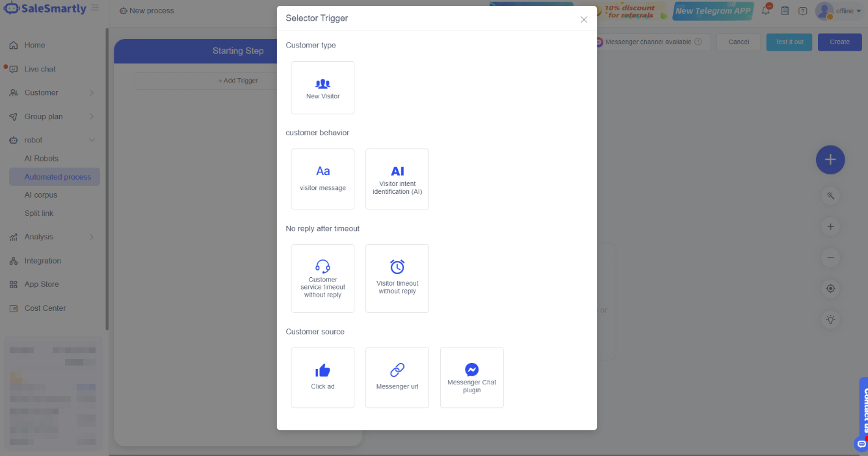This screenshot has width=868, height=456.
Task: Click the blue plus add button
Action: click(x=830, y=159)
